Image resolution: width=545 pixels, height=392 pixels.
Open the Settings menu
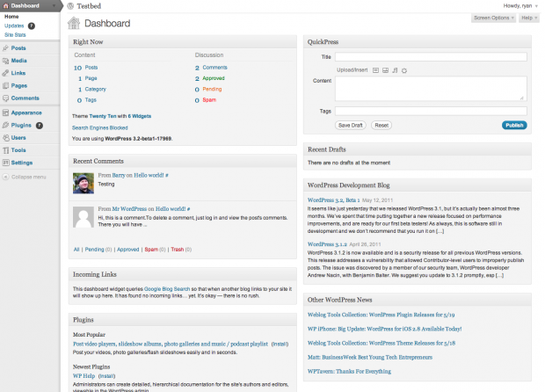click(22, 163)
